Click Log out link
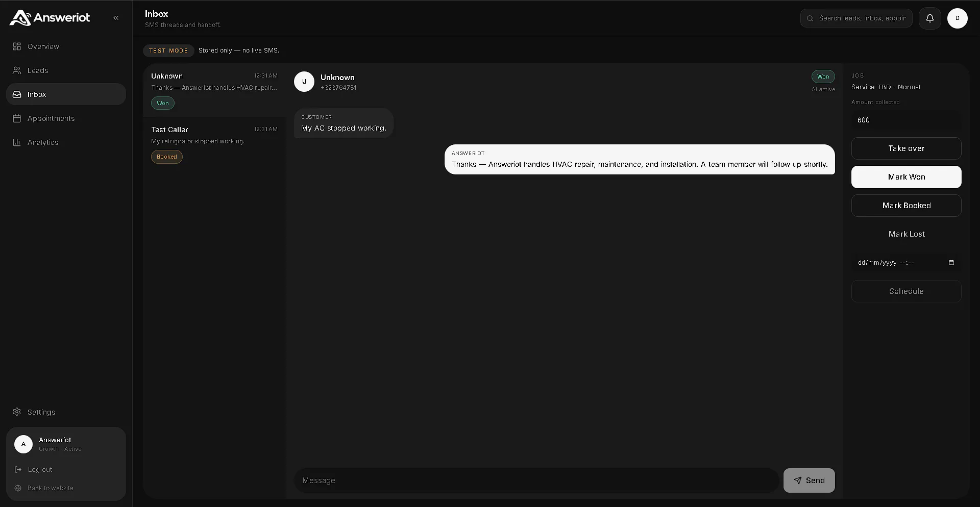This screenshot has height=507, width=980. [x=40, y=469]
